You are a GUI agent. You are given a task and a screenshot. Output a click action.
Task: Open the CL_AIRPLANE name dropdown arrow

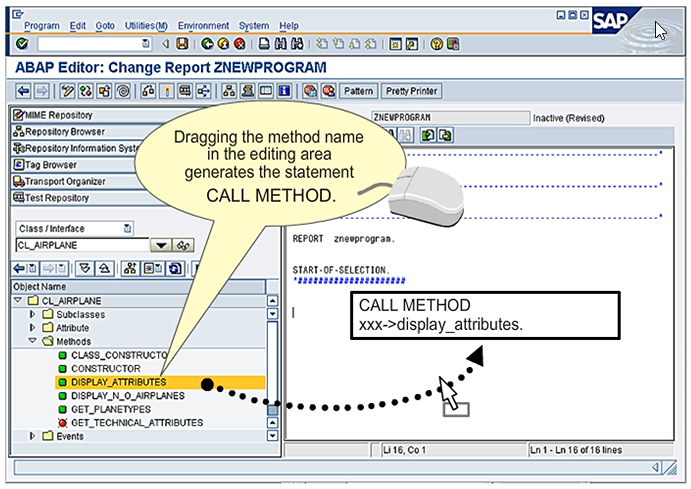(x=158, y=245)
